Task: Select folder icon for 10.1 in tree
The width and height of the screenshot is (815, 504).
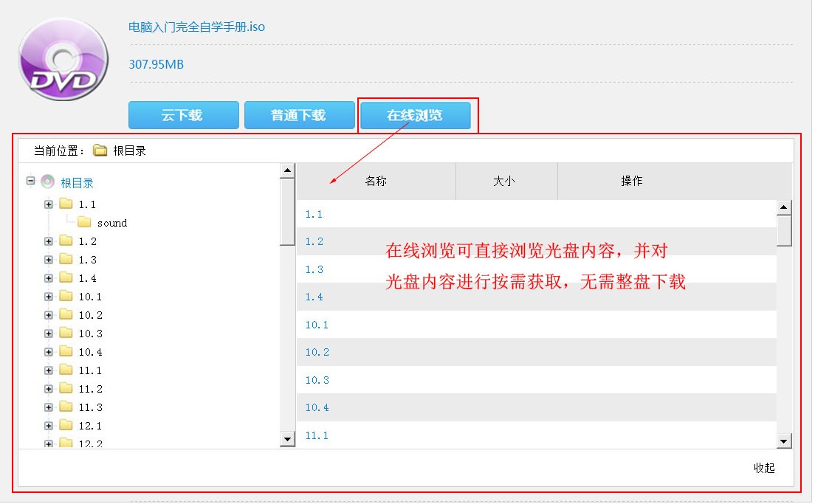Action: pyautogui.click(x=66, y=296)
